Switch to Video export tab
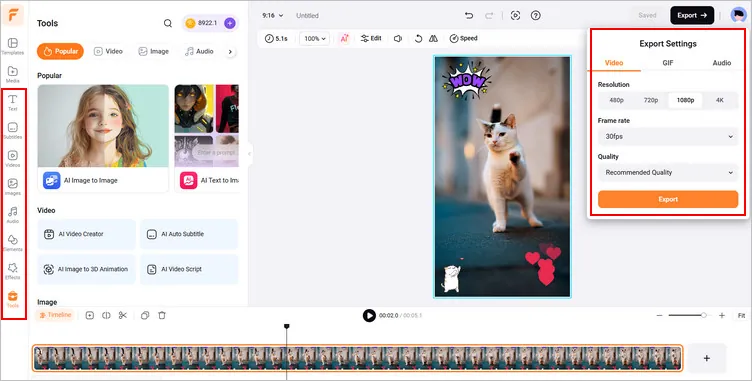752x381 pixels. (x=614, y=63)
